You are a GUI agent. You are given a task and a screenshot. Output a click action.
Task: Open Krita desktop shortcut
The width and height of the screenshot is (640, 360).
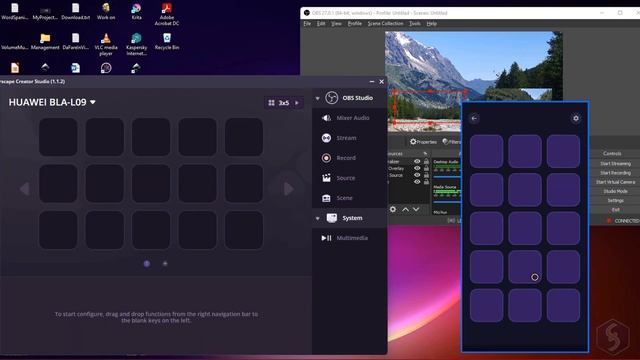pyautogui.click(x=136, y=11)
